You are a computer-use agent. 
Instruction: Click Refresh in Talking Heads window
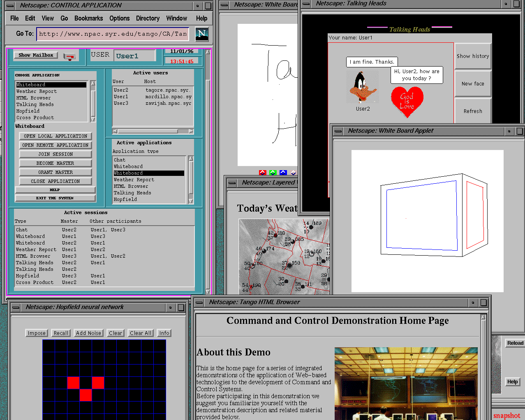[473, 111]
